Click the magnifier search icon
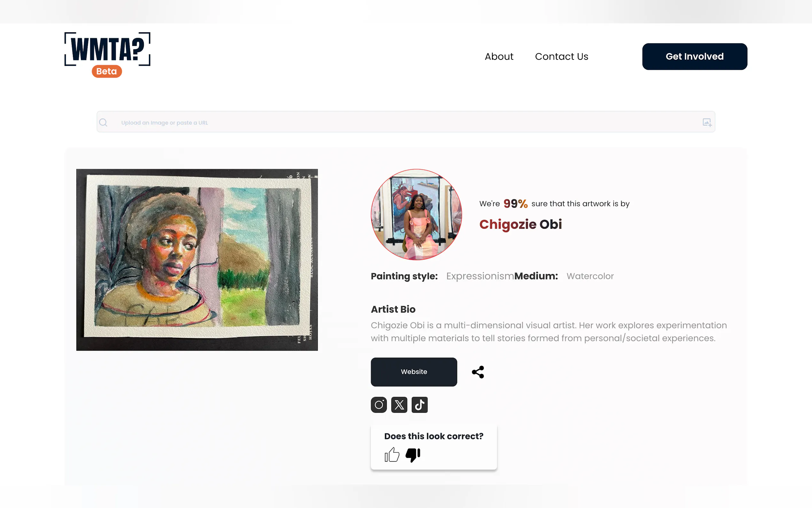The image size is (812, 508). tap(103, 122)
